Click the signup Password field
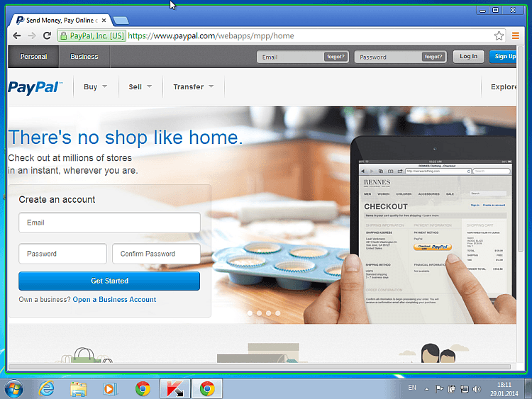The width and height of the screenshot is (532, 399). [x=62, y=254]
